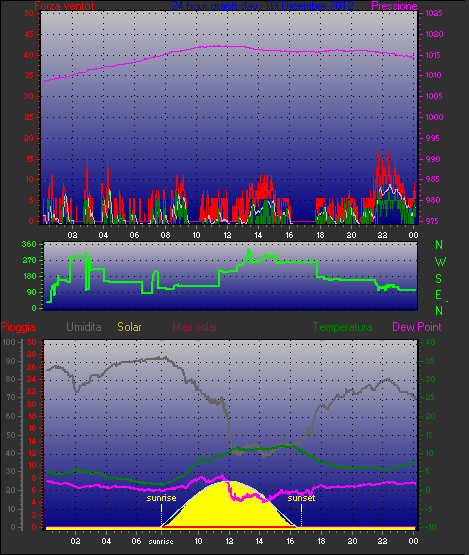Image resolution: width=469 pixels, height=555 pixels.
Task: Click the Temperatura legend label
Action: click(342, 327)
